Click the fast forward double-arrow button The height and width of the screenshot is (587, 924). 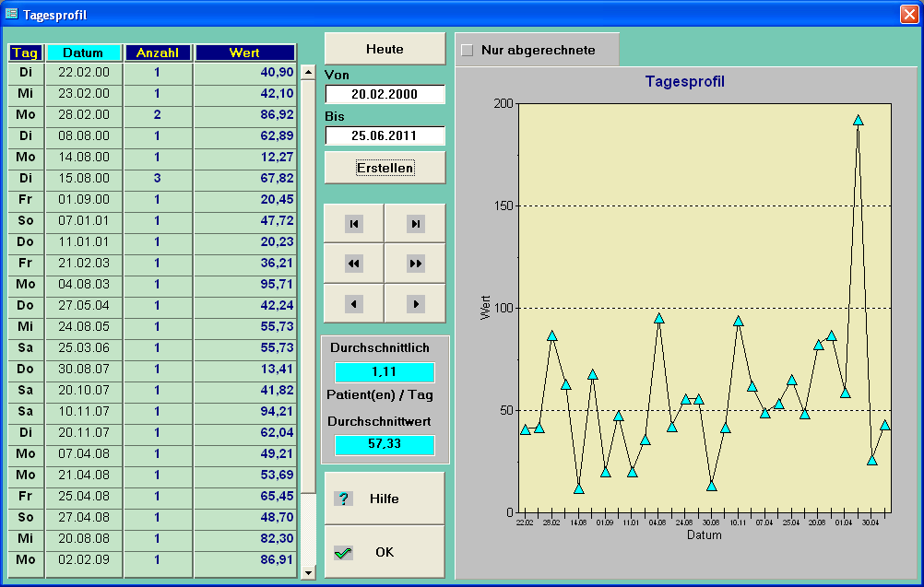pos(415,264)
